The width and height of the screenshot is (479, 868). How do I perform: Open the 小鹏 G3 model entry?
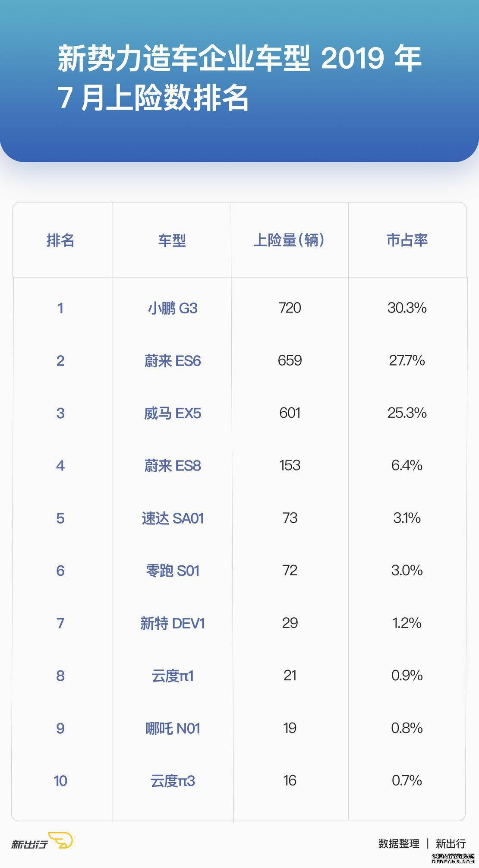click(173, 308)
